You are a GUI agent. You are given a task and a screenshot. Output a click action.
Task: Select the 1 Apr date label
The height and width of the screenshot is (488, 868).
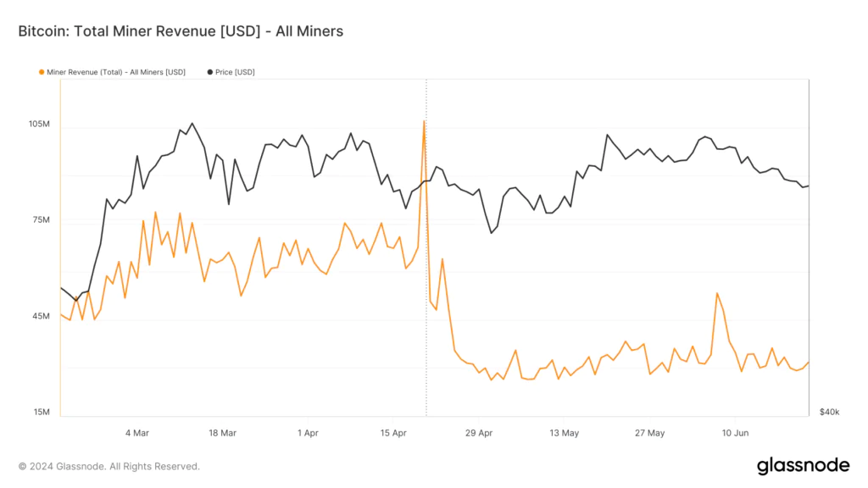click(308, 433)
